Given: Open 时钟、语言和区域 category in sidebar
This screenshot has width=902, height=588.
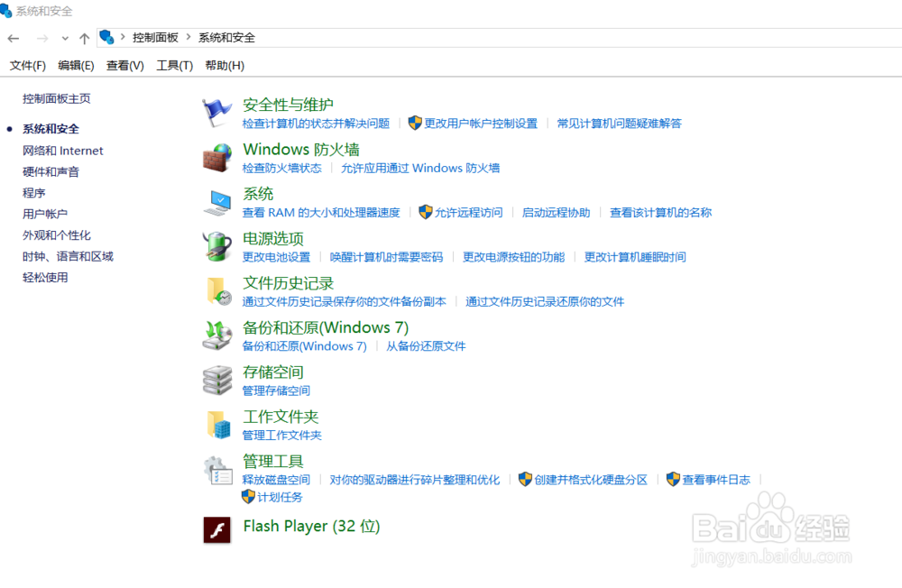Looking at the screenshot, I should pos(68,257).
